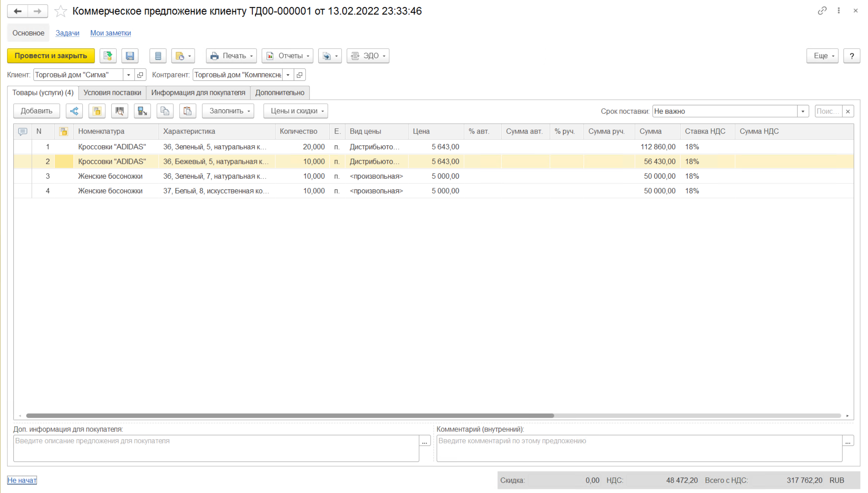Click the barcode search icon in table toolbar
868x493 pixels.
click(119, 111)
